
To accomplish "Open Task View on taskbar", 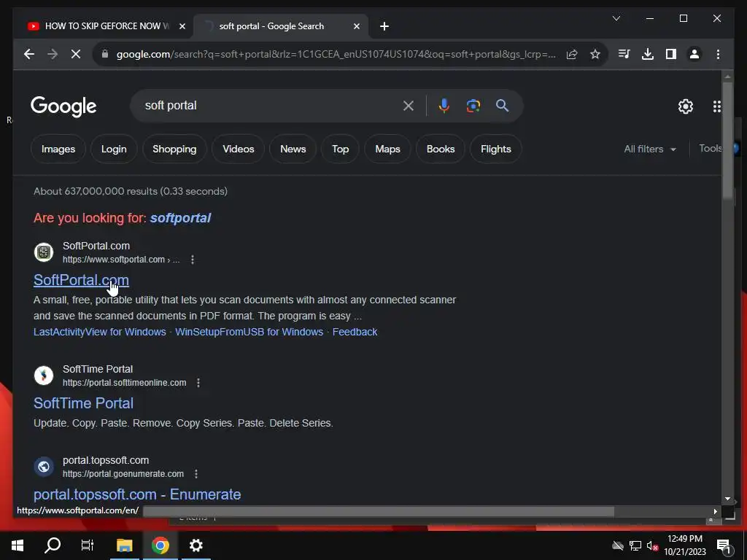I will [x=88, y=545].
